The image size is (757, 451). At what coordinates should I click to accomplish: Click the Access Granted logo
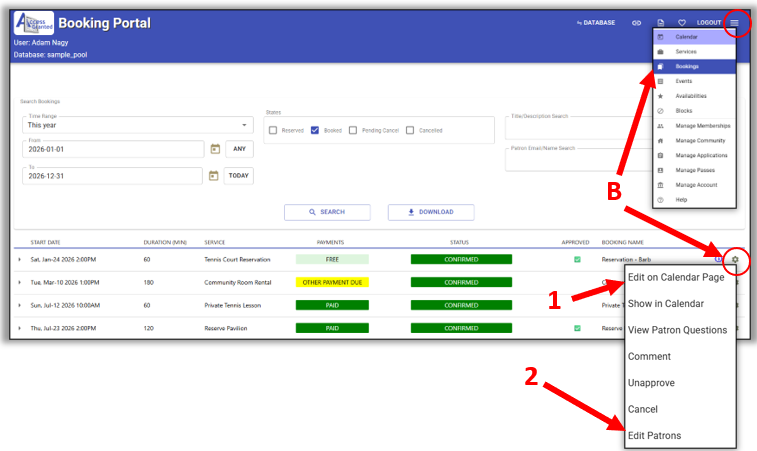[33, 22]
